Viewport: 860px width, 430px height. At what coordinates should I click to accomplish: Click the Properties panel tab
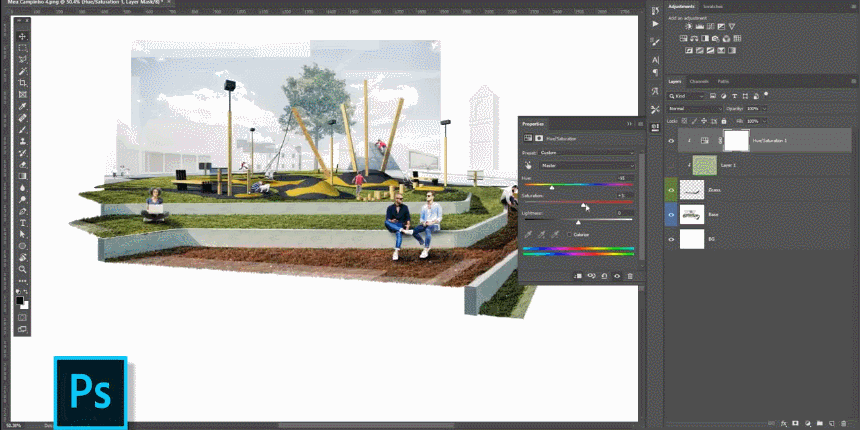[x=532, y=124]
